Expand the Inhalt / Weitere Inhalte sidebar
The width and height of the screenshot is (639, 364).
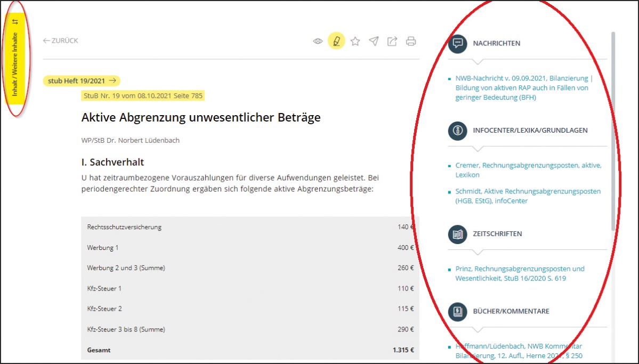coord(15,63)
